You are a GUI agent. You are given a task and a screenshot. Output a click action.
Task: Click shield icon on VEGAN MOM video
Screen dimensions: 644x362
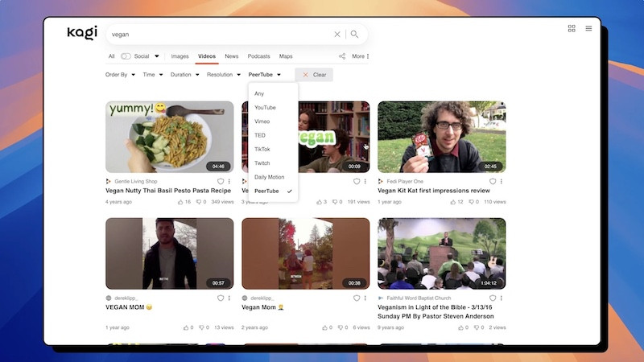pyautogui.click(x=221, y=298)
